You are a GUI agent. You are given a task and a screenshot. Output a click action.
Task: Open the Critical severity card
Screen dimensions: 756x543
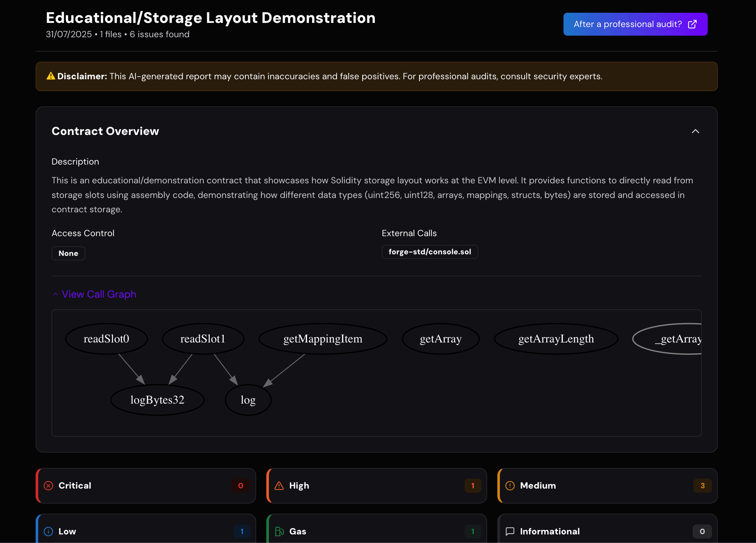(x=146, y=485)
